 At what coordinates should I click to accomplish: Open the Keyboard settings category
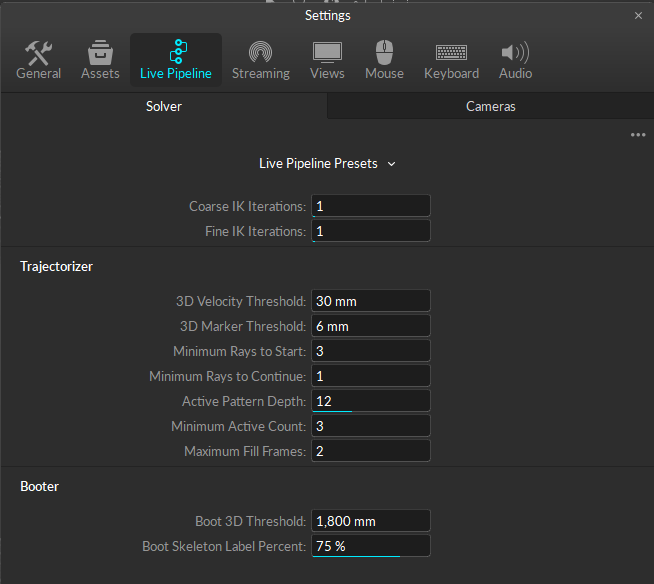point(451,60)
